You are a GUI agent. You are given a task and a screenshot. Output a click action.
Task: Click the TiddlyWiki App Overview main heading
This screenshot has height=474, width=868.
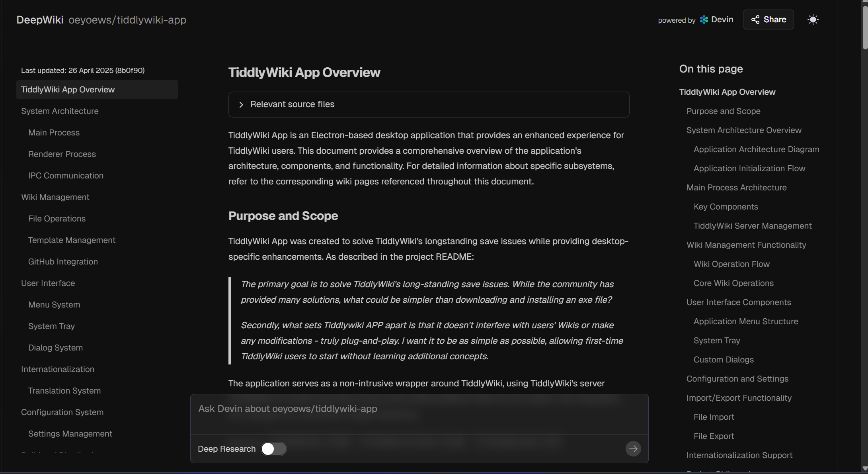(304, 72)
